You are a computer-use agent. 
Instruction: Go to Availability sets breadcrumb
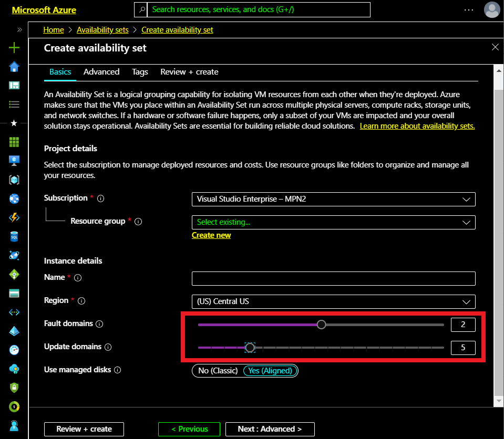point(102,30)
